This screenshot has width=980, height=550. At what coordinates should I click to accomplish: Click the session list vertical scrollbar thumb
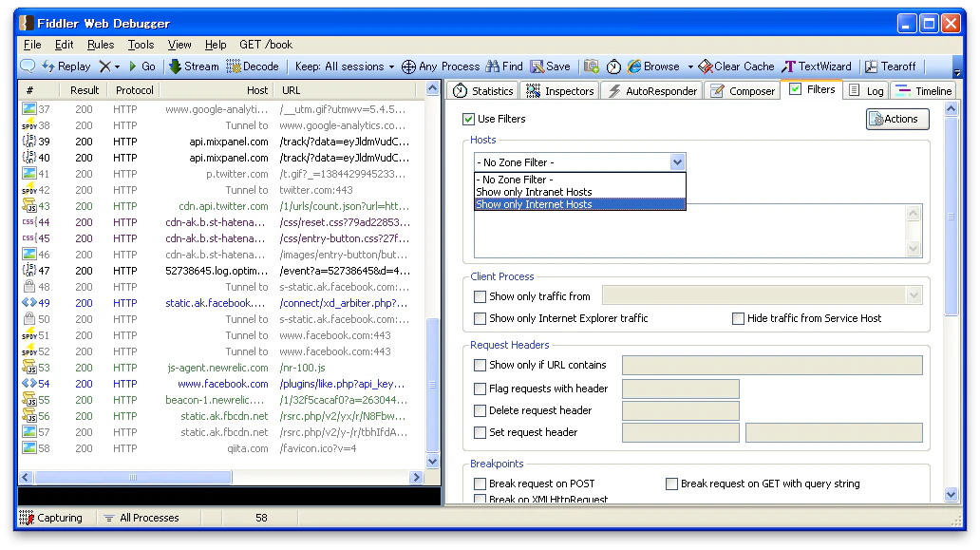(432, 385)
